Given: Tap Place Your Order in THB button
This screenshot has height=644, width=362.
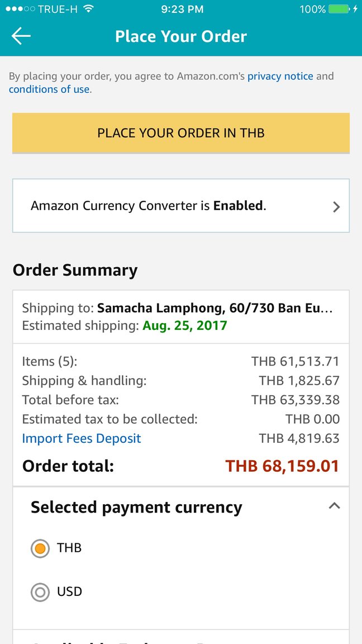Looking at the screenshot, I should coord(181,133).
